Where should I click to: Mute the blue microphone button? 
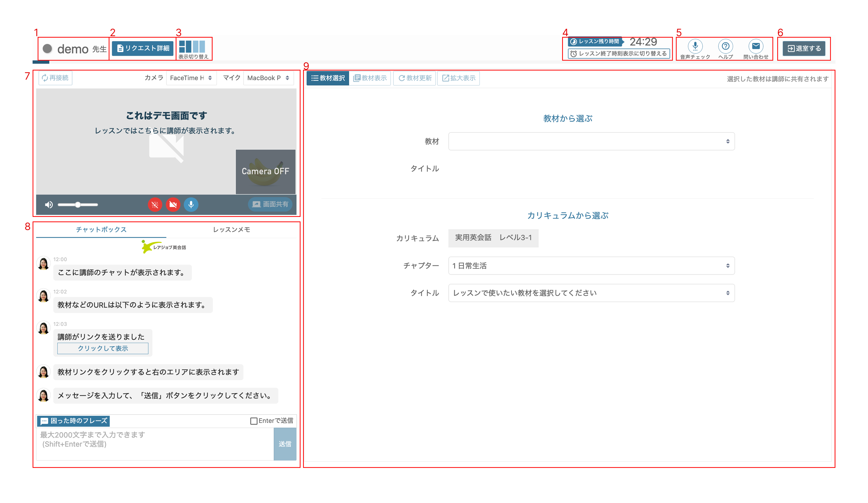click(x=191, y=205)
